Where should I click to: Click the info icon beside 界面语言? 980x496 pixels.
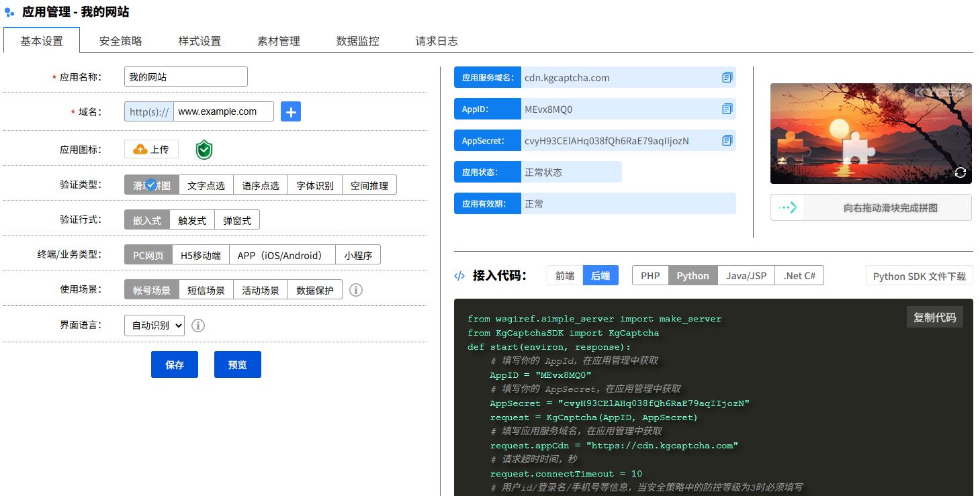197,326
